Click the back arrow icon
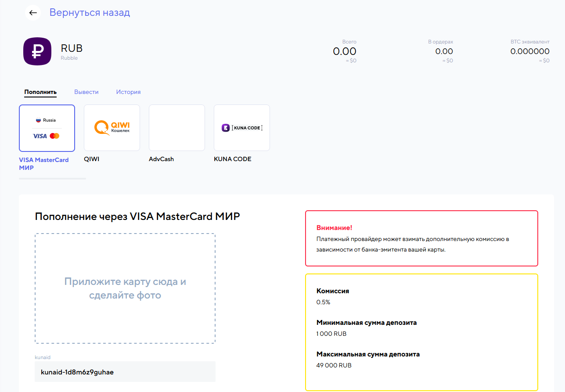This screenshot has width=565, height=392. [x=33, y=13]
